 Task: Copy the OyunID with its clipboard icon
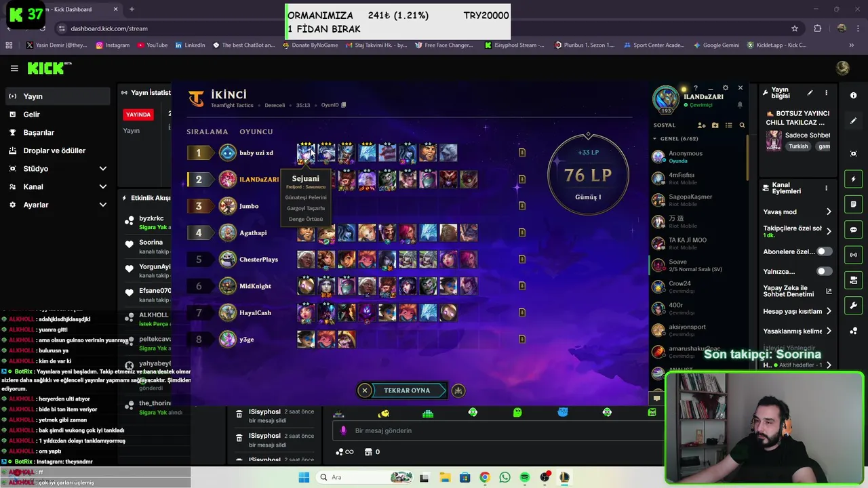pyautogui.click(x=344, y=105)
